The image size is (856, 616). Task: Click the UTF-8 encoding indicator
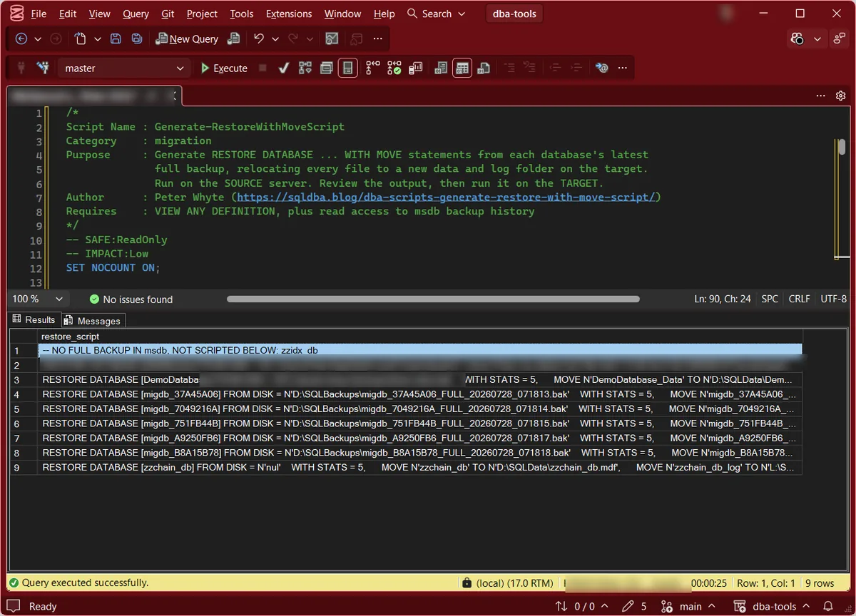[x=834, y=299]
